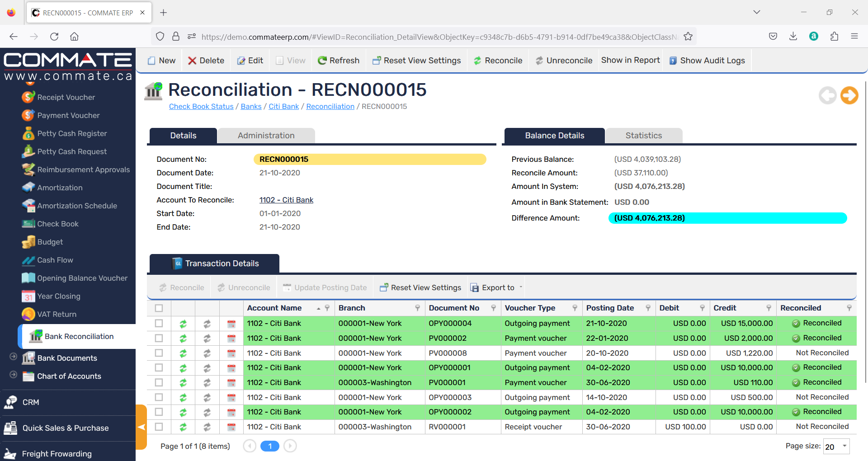This screenshot has height=461, width=868.
Task: Open Opening Balance Voucher
Action: (x=82, y=278)
